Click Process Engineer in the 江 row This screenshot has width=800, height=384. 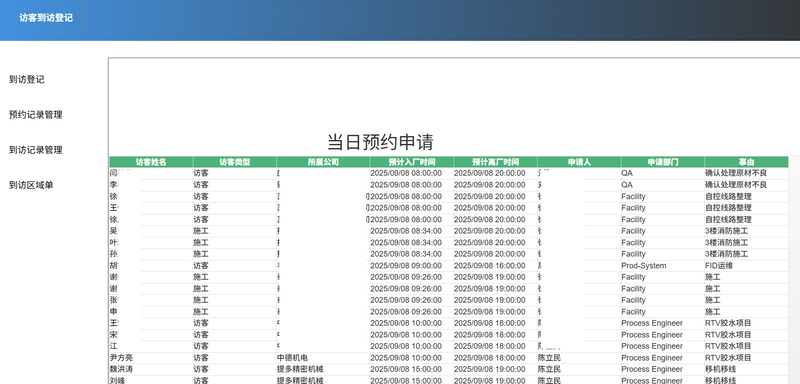click(x=652, y=346)
